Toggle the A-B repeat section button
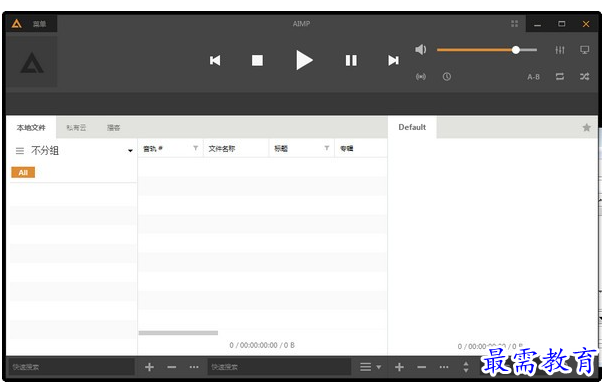605x392 pixels. click(533, 77)
